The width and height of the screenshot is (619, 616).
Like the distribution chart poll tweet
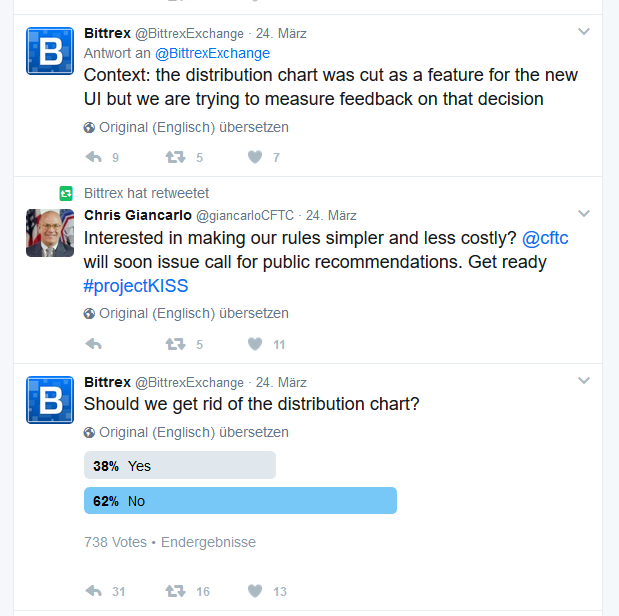(255, 591)
